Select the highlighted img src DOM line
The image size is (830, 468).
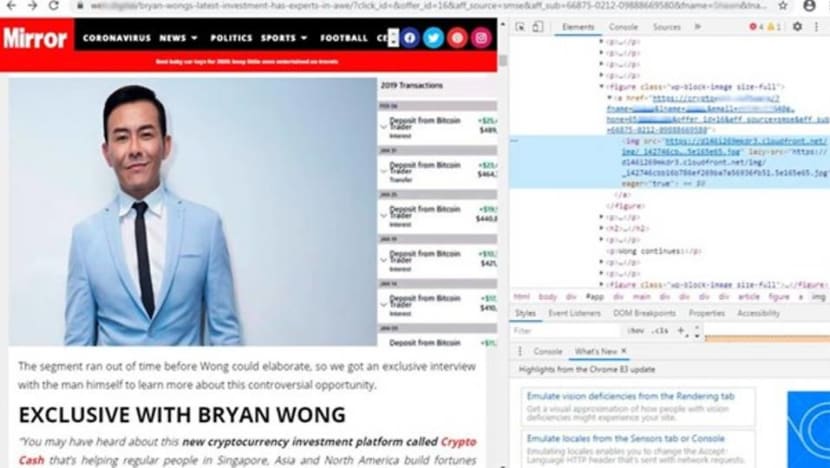click(670, 162)
